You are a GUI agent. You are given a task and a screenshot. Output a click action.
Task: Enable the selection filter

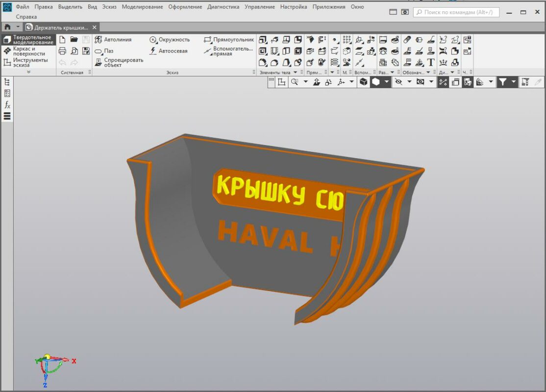[502, 82]
